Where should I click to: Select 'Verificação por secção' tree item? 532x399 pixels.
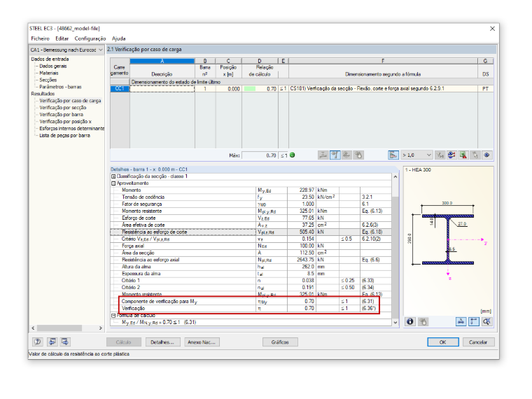[x=63, y=108]
